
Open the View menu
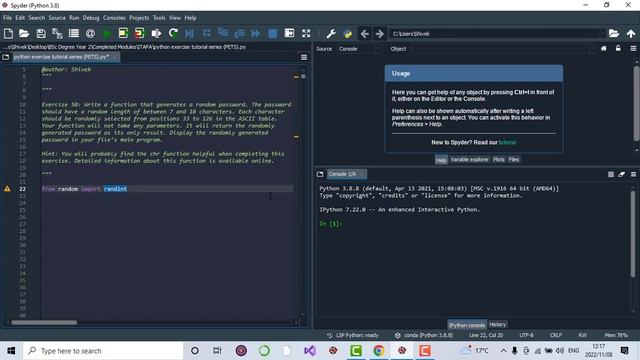tap(175, 18)
